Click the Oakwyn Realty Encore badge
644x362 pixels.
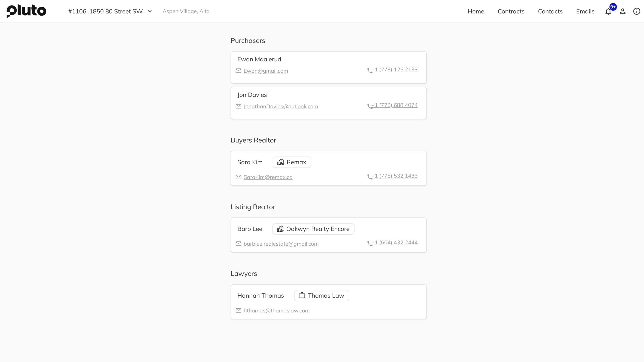(x=313, y=229)
